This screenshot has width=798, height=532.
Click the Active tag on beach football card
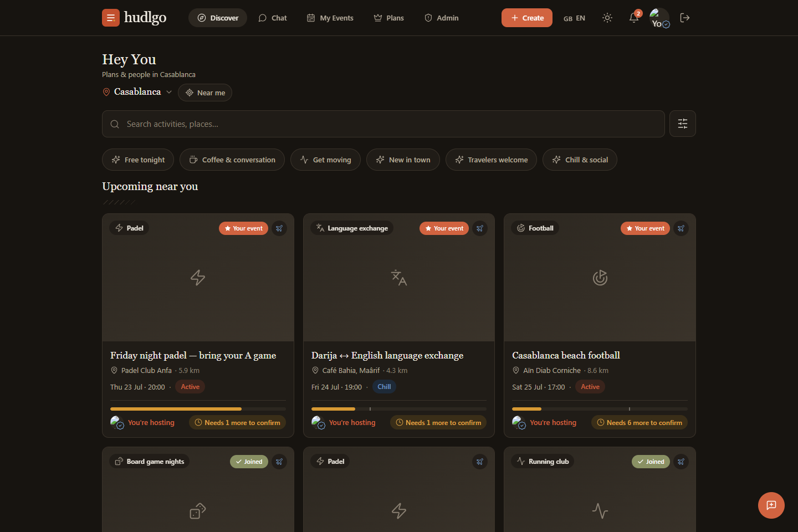[x=590, y=387]
